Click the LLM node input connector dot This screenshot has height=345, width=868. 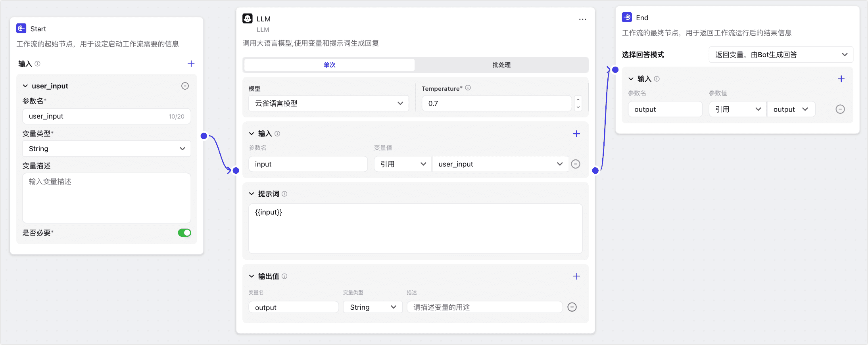click(x=236, y=171)
